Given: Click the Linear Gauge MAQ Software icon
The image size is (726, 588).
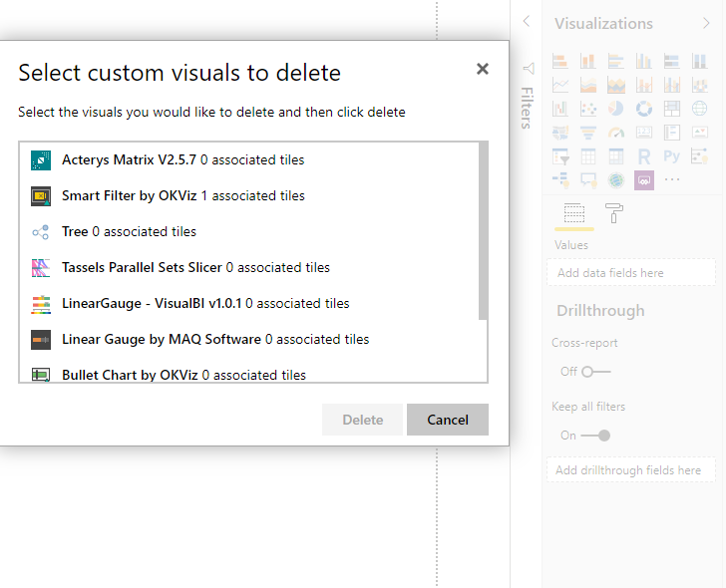Looking at the screenshot, I should [41, 340].
